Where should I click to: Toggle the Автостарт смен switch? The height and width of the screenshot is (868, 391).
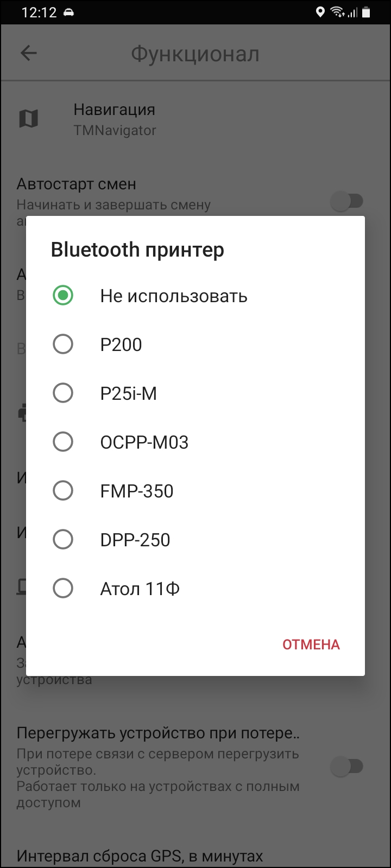click(347, 201)
